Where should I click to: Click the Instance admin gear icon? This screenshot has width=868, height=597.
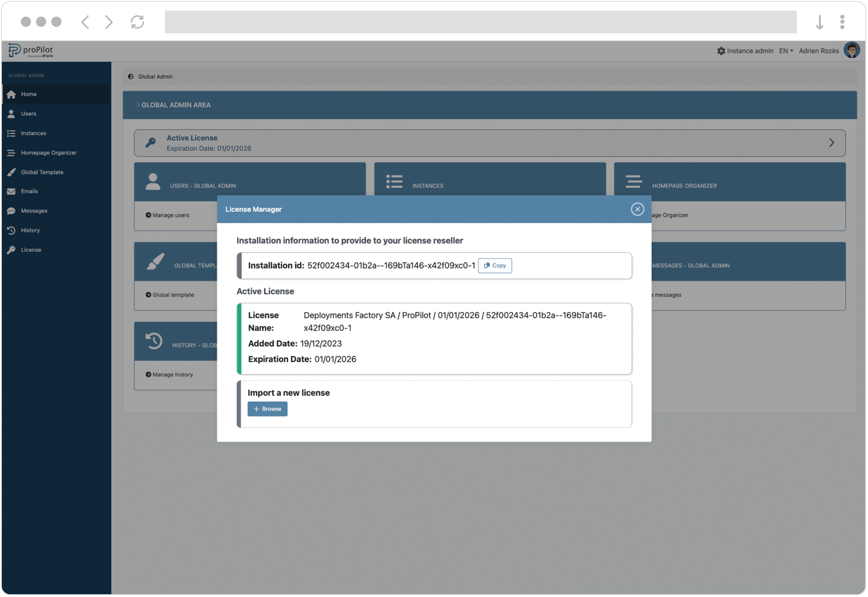click(x=721, y=51)
